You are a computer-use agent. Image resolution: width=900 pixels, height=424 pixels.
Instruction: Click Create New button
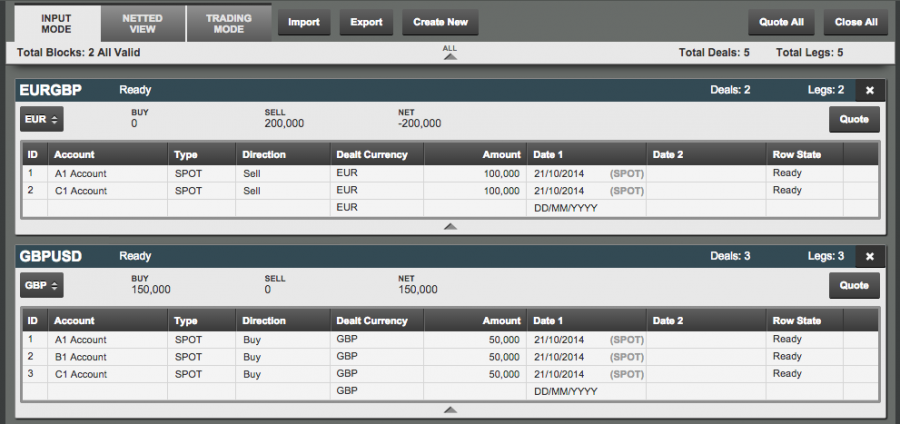(440, 22)
